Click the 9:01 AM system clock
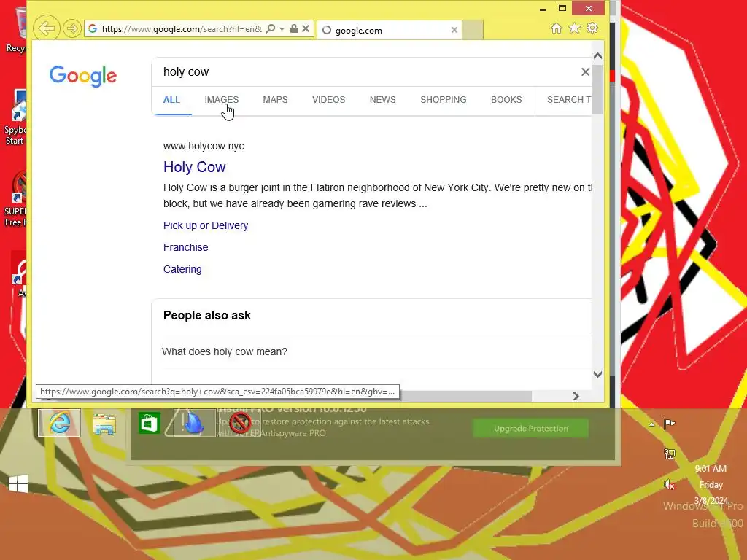This screenshot has height=560, width=747. tap(711, 469)
